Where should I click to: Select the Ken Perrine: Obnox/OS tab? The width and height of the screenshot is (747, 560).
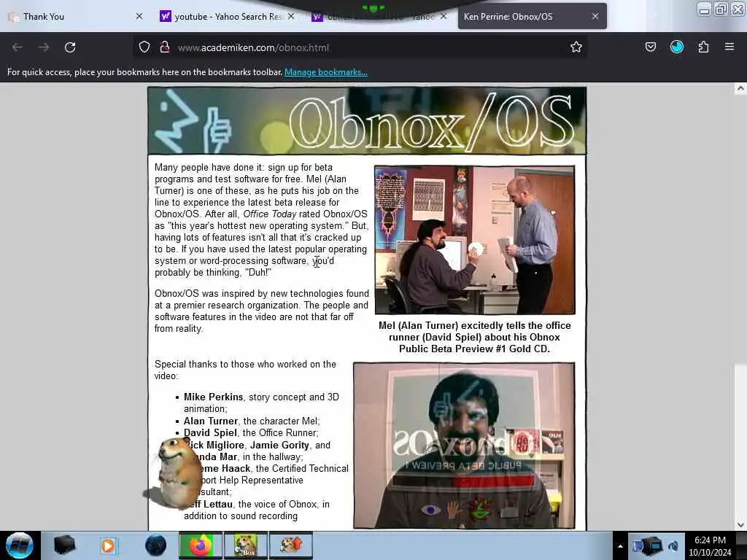pyautogui.click(x=532, y=16)
